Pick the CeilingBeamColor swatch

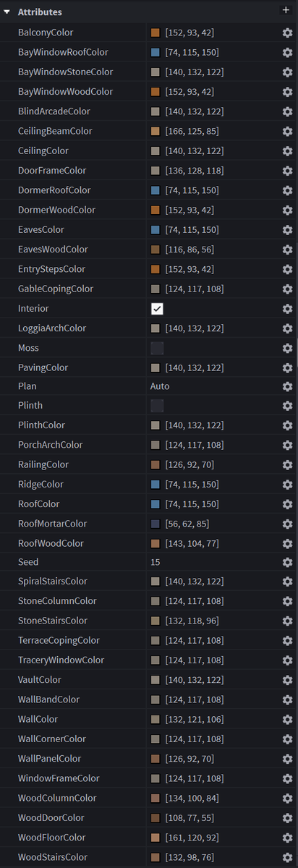[156, 132]
